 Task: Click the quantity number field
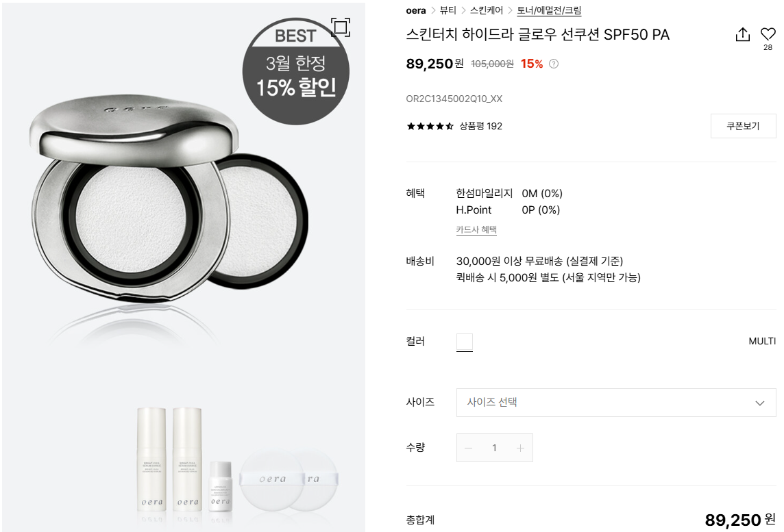(495, 448)
